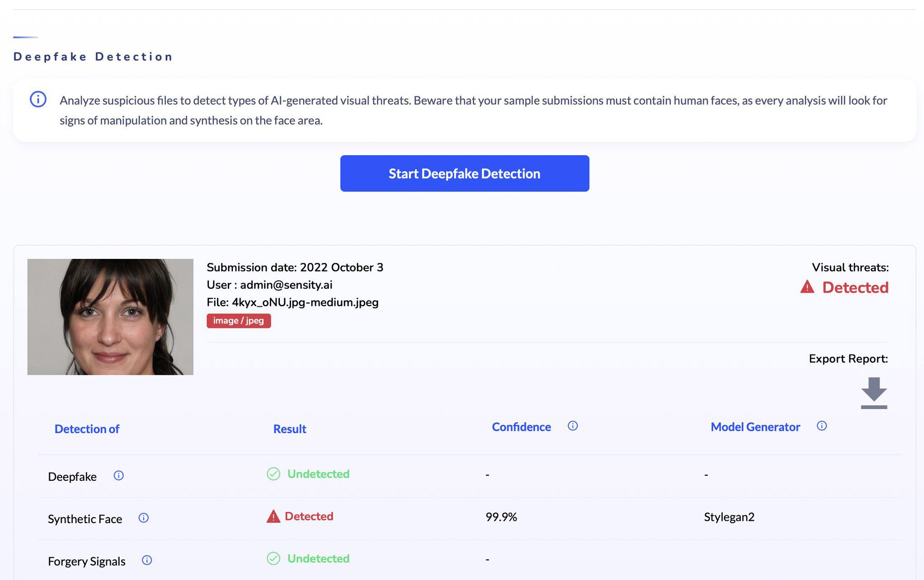Click the Visual threats label
Viewport: 924px width, 580px height.
(850, 267)
